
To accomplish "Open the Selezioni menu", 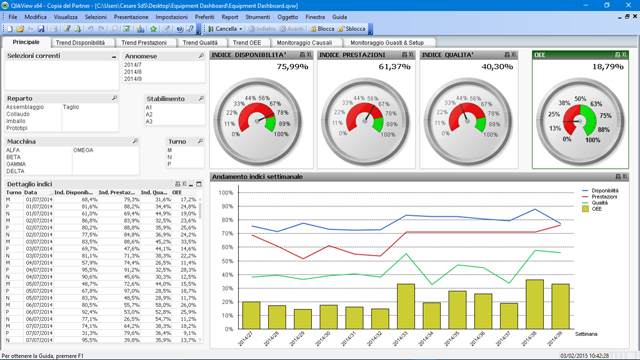I will point(96,17).
